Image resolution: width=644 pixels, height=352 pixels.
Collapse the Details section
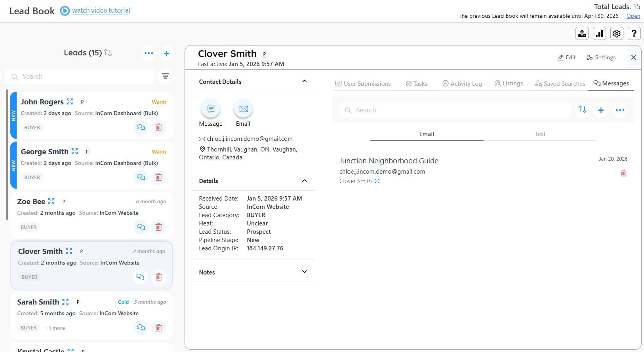(304, 181)
